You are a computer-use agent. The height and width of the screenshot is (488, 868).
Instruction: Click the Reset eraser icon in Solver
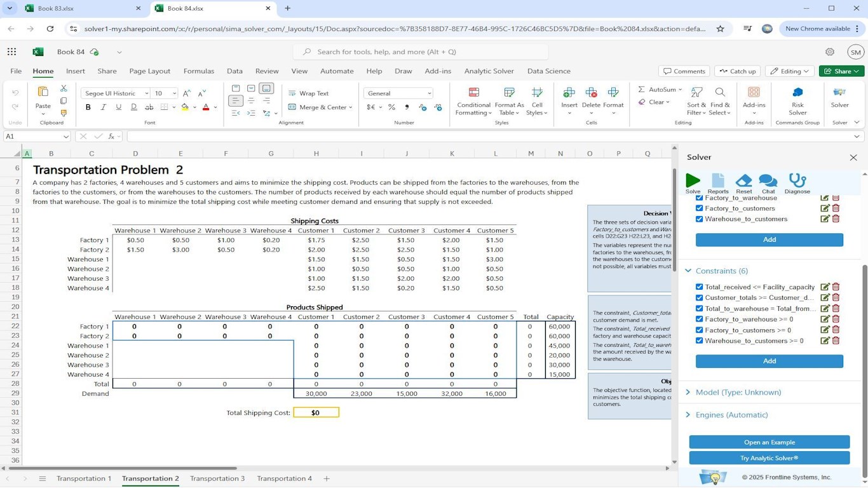(x=743, y=181)
